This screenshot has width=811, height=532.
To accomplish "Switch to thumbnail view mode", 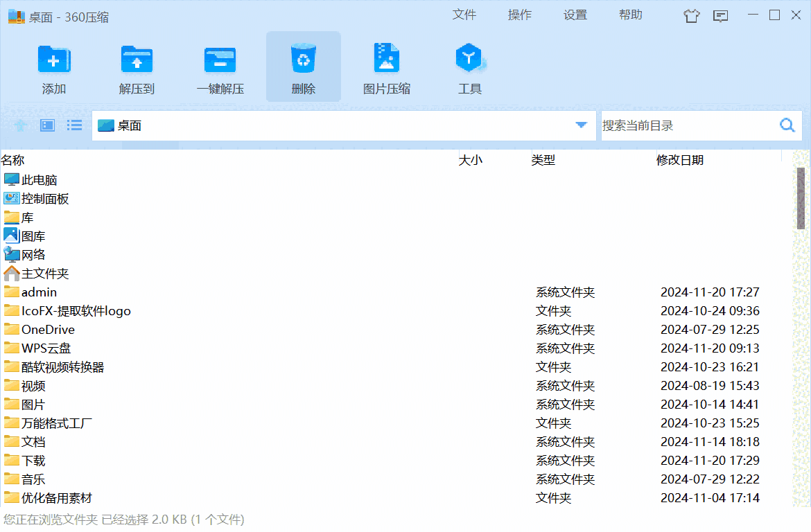I will coord(47,125).
